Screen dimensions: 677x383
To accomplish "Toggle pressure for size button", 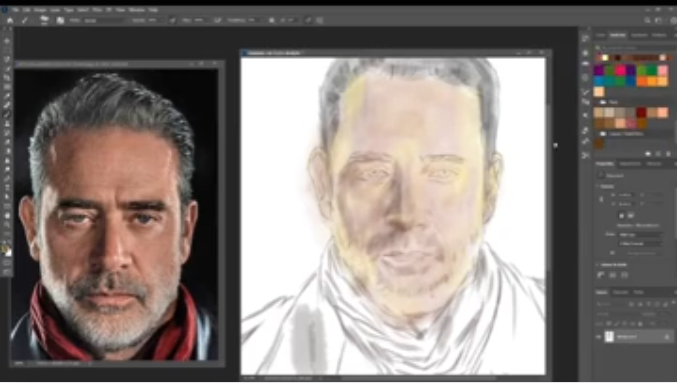I will [x=308, y=20].
